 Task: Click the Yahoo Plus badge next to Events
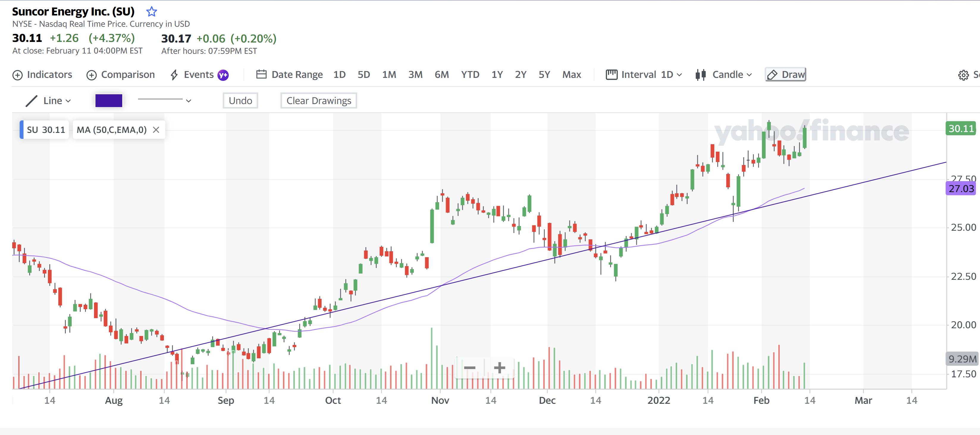(x=223, y=75)
